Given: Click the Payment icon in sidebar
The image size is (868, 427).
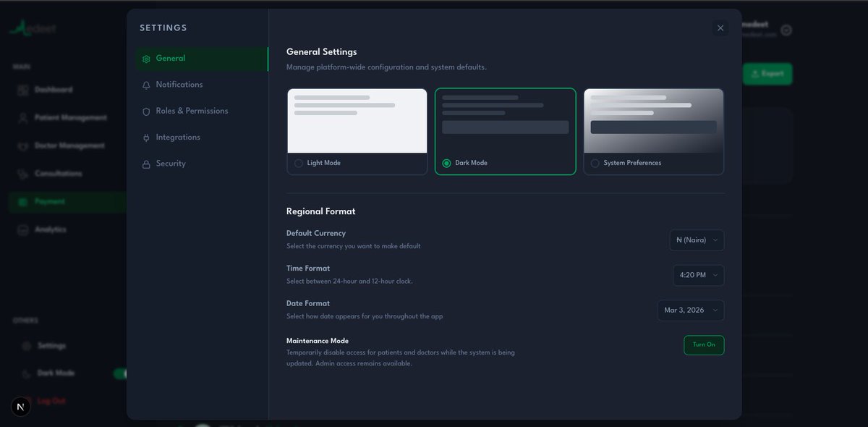Looking at the screenshot, I should click(22, 202).
